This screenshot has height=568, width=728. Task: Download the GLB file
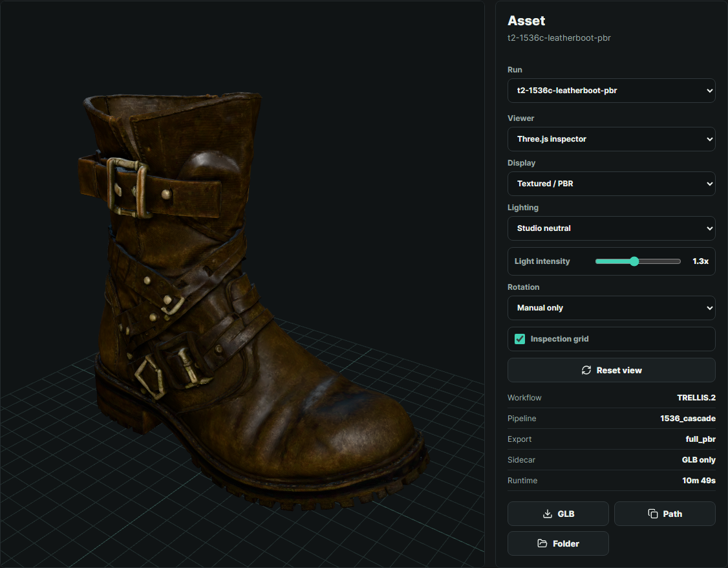click(x=557, y=514)
